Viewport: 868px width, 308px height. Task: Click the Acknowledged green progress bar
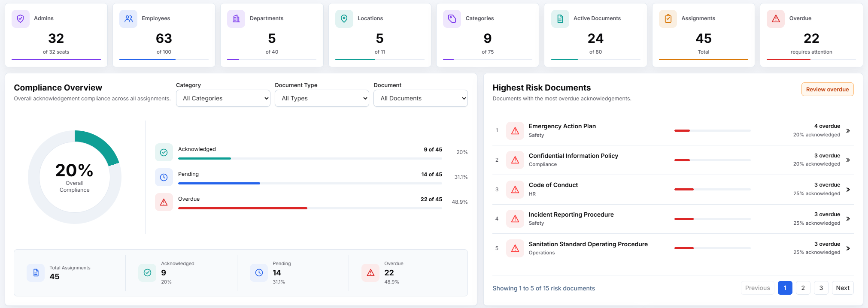click(204, 158)
